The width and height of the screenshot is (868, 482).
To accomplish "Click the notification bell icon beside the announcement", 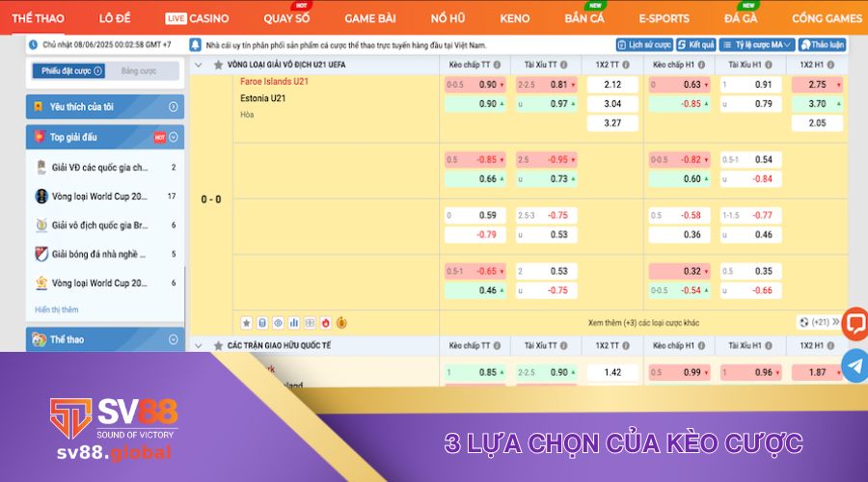I will pos(196,45).
